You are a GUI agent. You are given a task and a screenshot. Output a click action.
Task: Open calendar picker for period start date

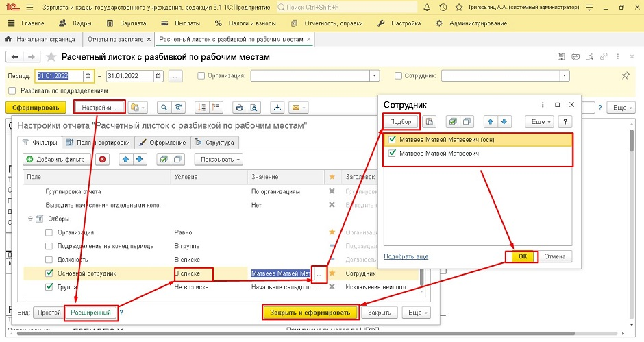(x=88, y=75)
